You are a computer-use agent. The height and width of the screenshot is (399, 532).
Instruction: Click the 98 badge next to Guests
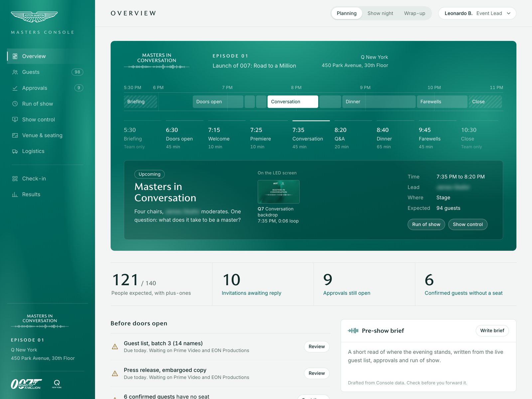[77, 72]
